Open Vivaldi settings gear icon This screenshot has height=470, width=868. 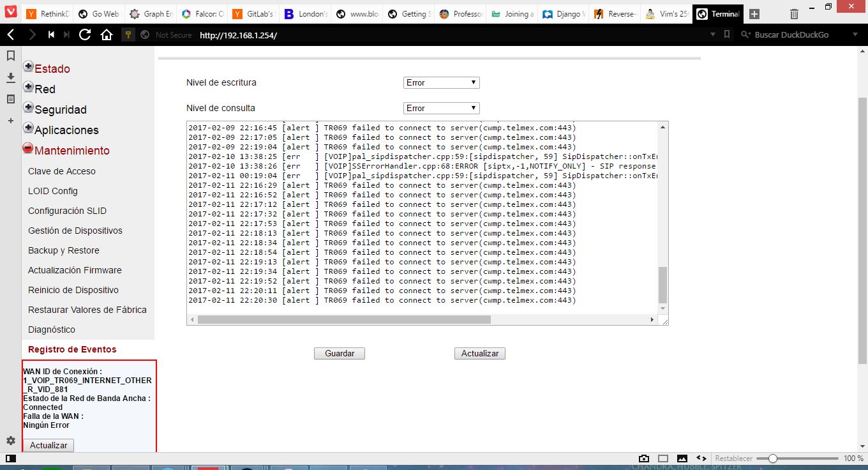tap(11, 441)
